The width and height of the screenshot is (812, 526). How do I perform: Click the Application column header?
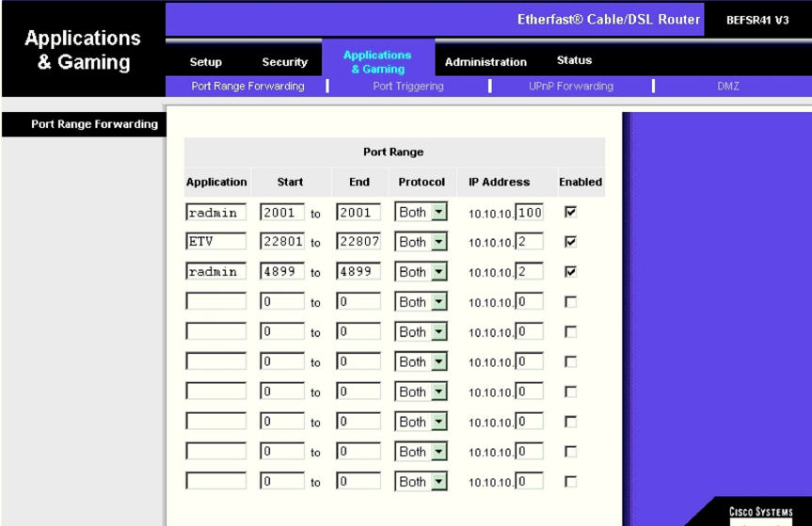pos(216,183)
